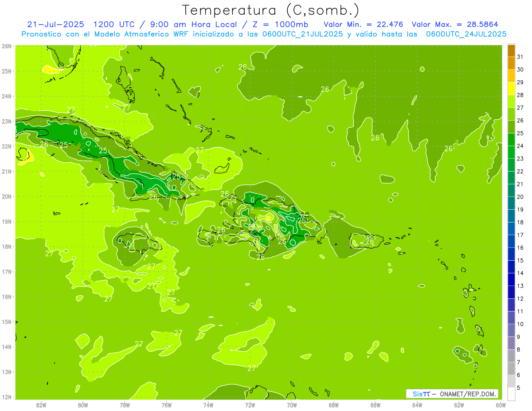
Task: Click the color bar band between 24 and 25
Action: click(512, 140)
